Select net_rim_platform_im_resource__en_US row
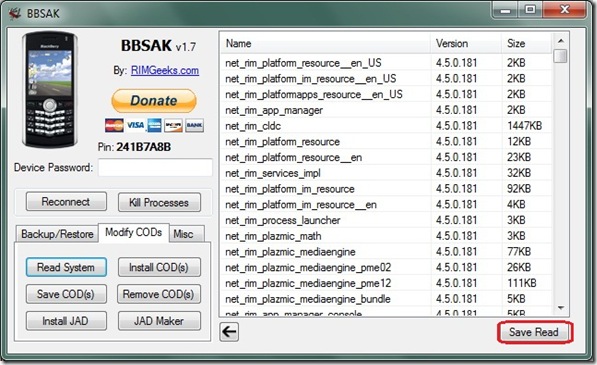 tap(386, 78)
